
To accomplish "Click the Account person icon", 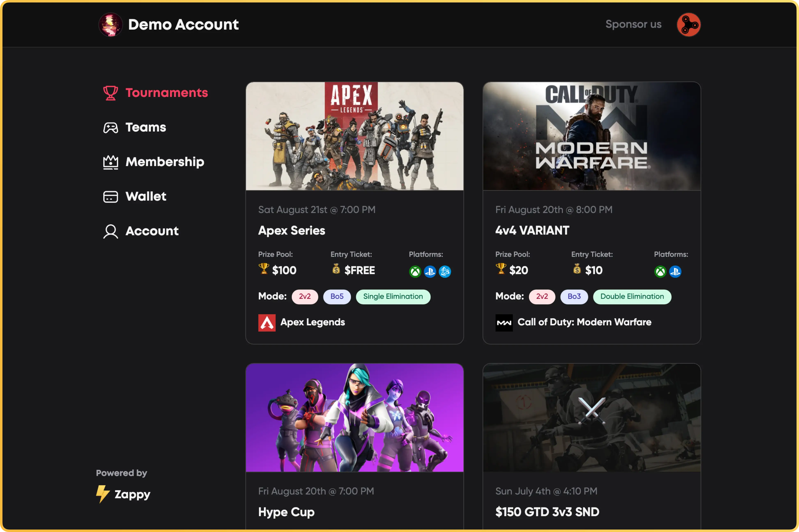I will (x=110, y=231).
